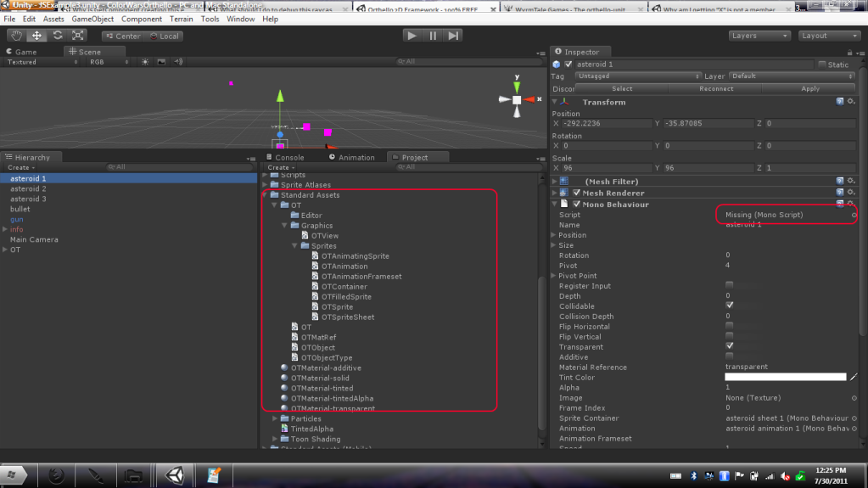Uncheck the Collidable checkbox
This screenshot has width=868, height=488.
pyautogui.click(x=729, y=306)
